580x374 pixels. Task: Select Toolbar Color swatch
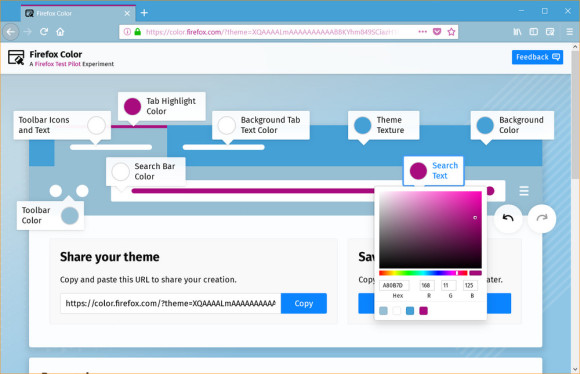(x=70, y=216)
